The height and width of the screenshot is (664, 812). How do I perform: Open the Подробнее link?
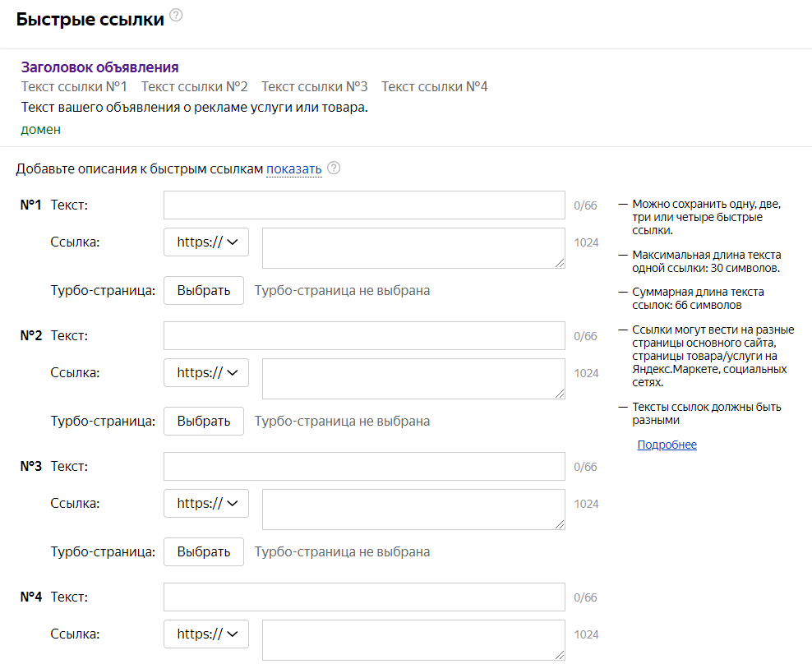[667, 445]
